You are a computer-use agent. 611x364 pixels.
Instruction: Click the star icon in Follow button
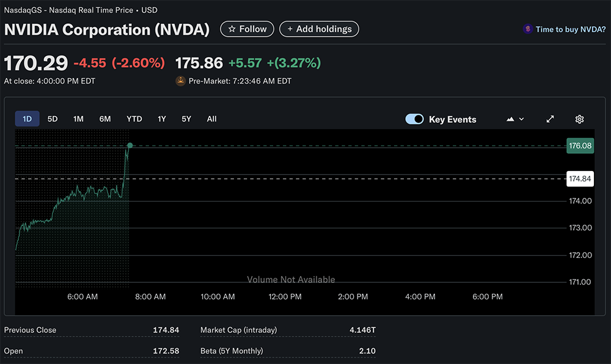[x=232, y=29]
